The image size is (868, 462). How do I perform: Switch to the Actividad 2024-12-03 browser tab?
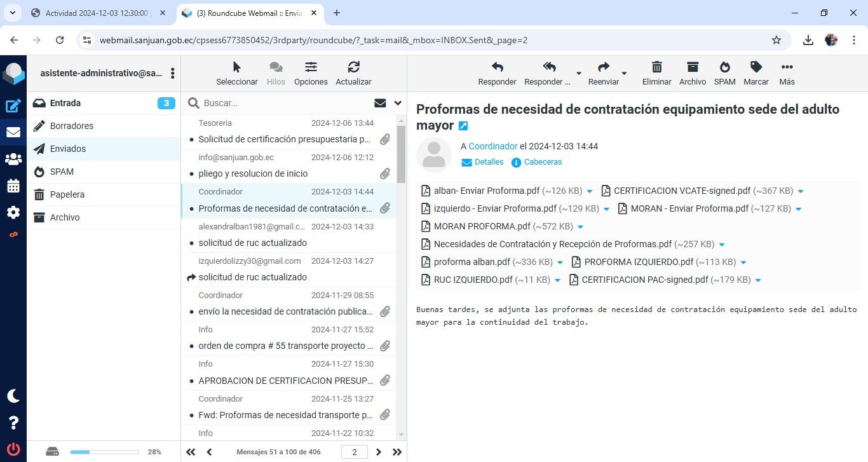point(95,13)
